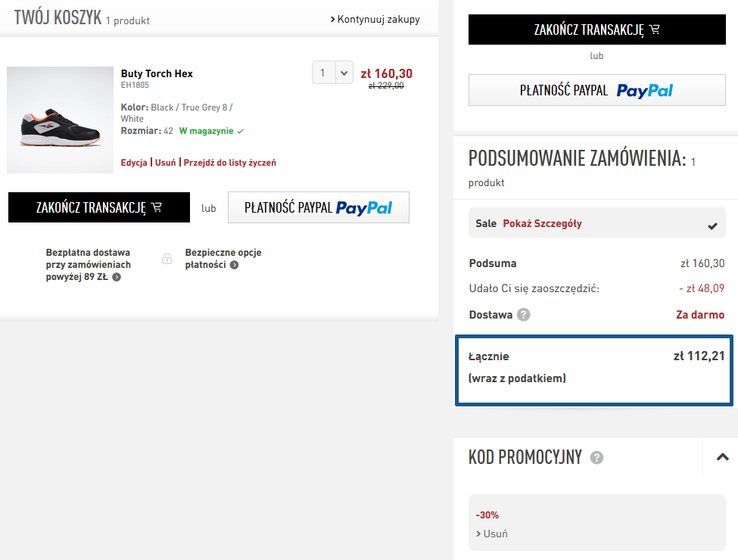Click Płatność PayPal button in the sidebar
Screen dimensions: 738x560
pos(596,90)
